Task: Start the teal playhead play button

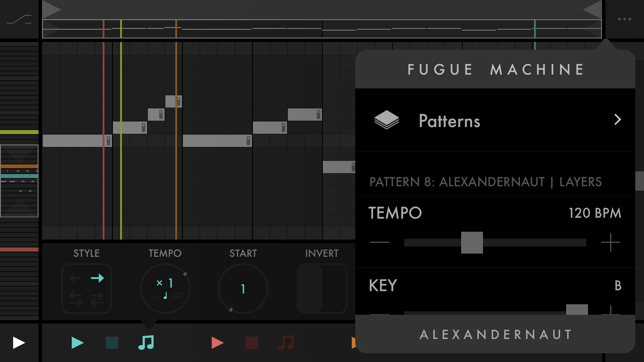Action: click(x=77, y=343)
